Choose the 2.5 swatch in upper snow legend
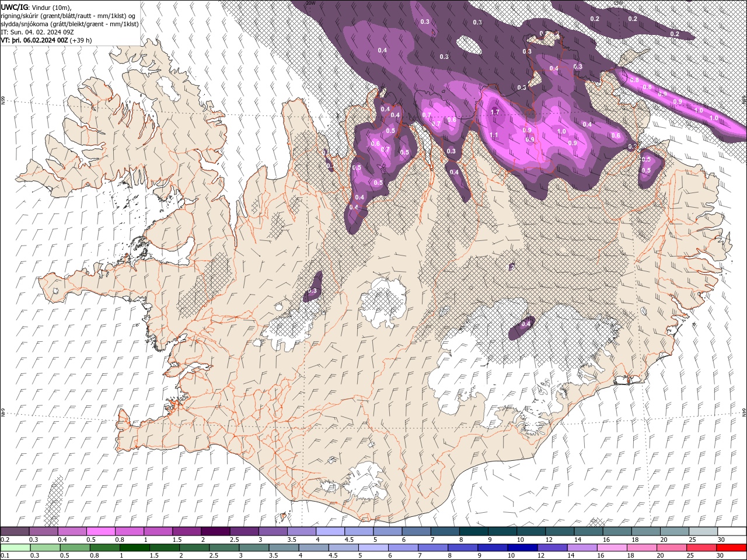Viewport: 747px width, 560px height. point(243,531)
